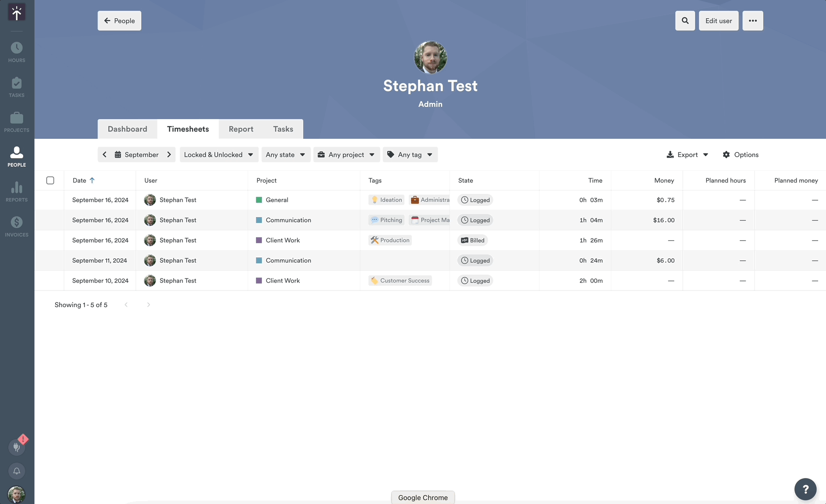
Task: Click the Edit user button
Action: point(718,21)
